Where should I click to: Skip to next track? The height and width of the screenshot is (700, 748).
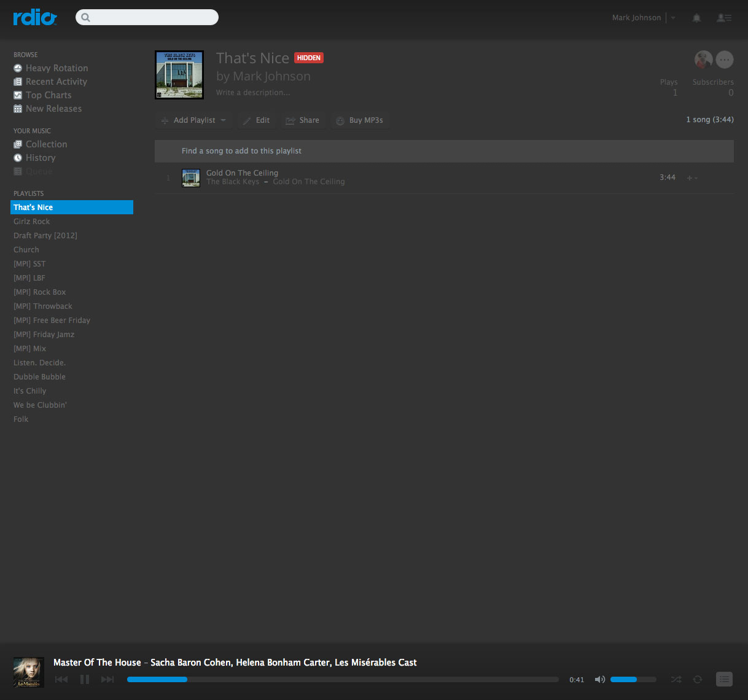[107, 679]
